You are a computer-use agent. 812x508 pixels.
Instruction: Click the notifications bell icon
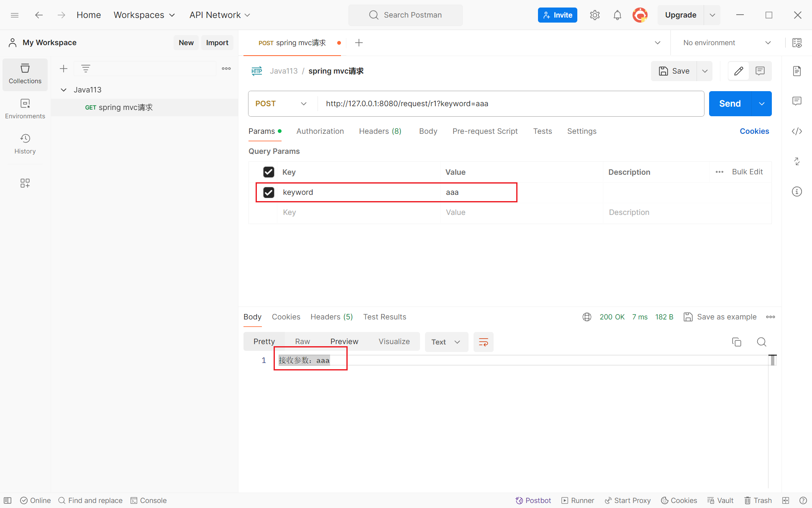click(x=617, y=15)
